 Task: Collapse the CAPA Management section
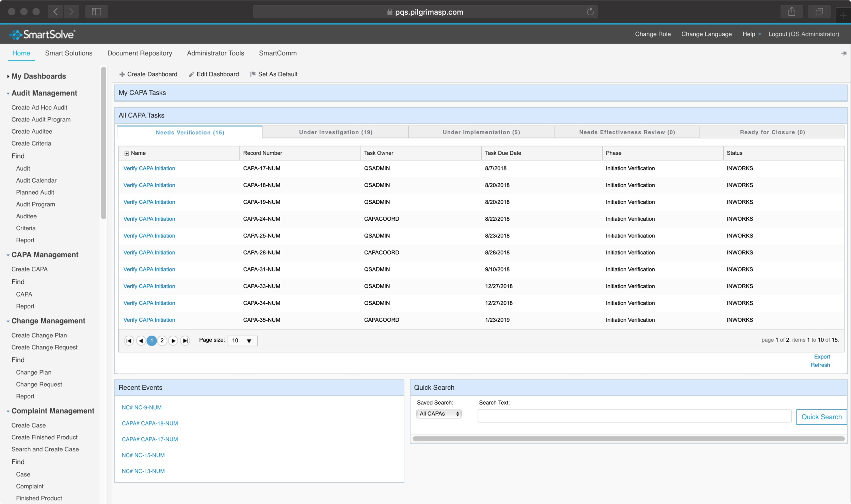[x=8, y=255]
